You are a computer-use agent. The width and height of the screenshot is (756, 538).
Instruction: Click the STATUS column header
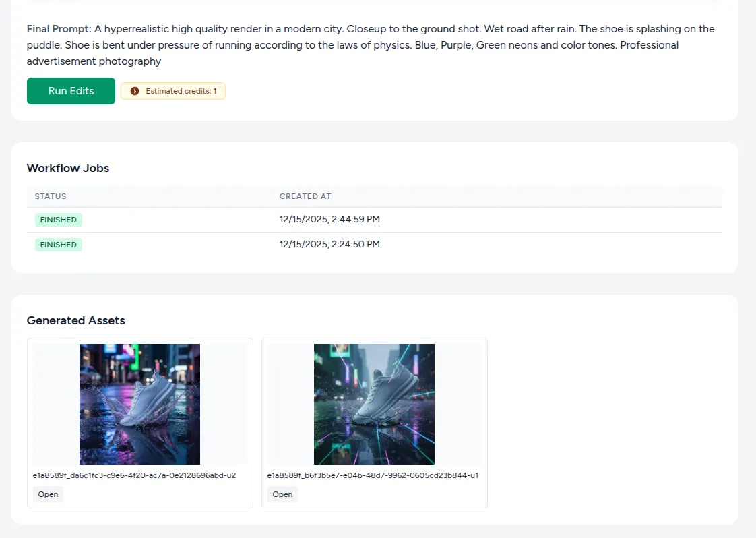pos(51,196)
